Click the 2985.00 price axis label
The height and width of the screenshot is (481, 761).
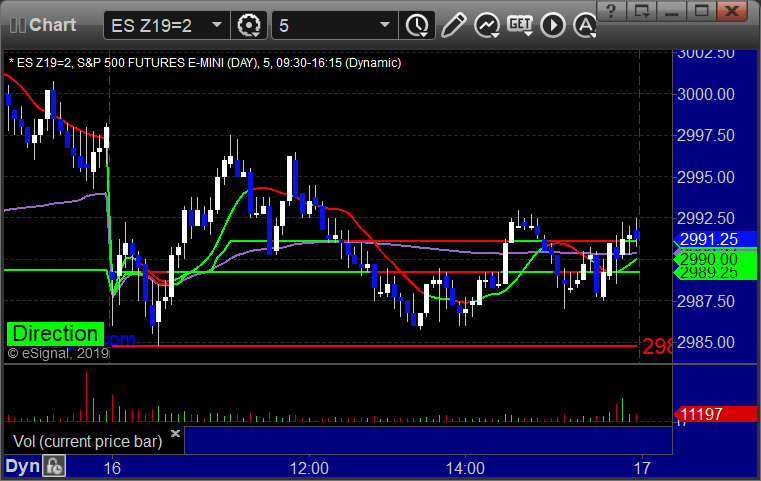tap(706, 343)
